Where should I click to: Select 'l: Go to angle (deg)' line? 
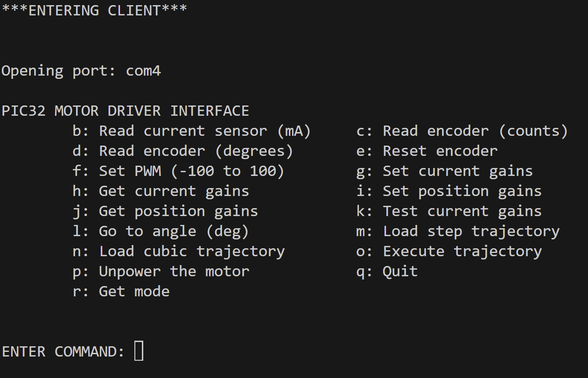click(x=161, y=231)
